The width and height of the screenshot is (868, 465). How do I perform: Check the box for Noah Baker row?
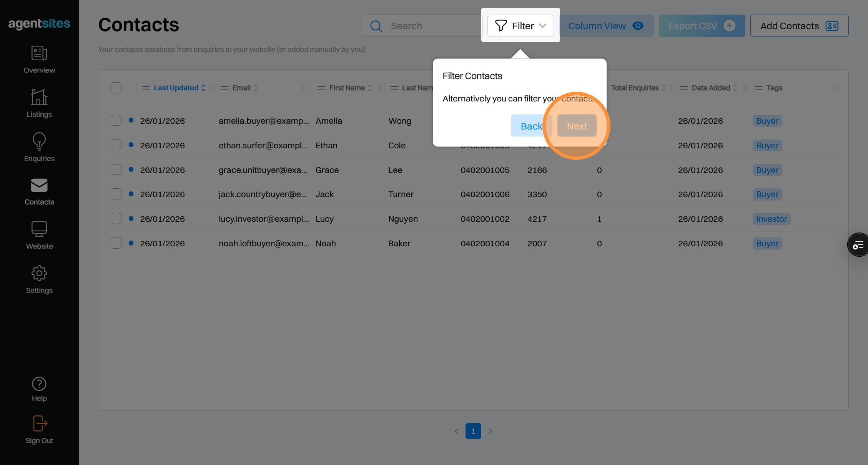click(116, 243)
